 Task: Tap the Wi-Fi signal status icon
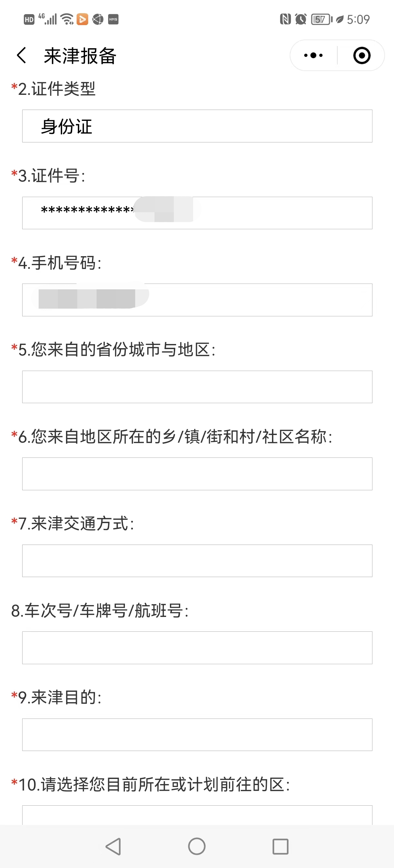point(68,19)
